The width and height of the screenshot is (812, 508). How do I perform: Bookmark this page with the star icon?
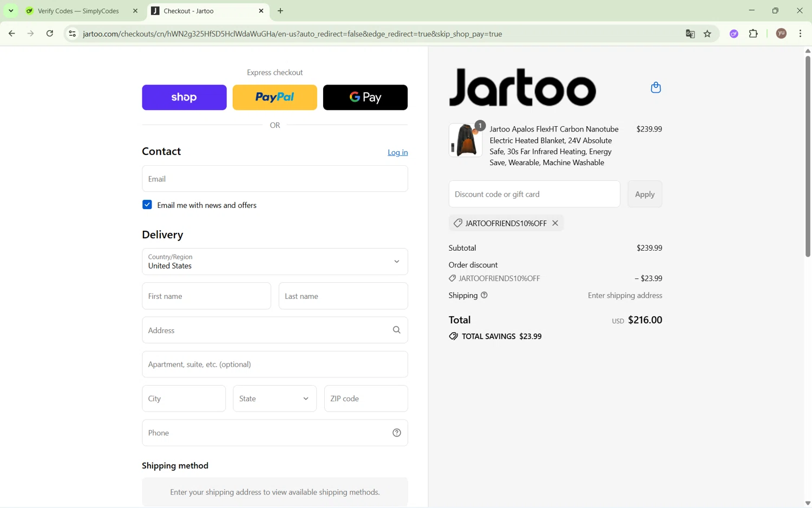pyautogui.click(x=708, y=34)
